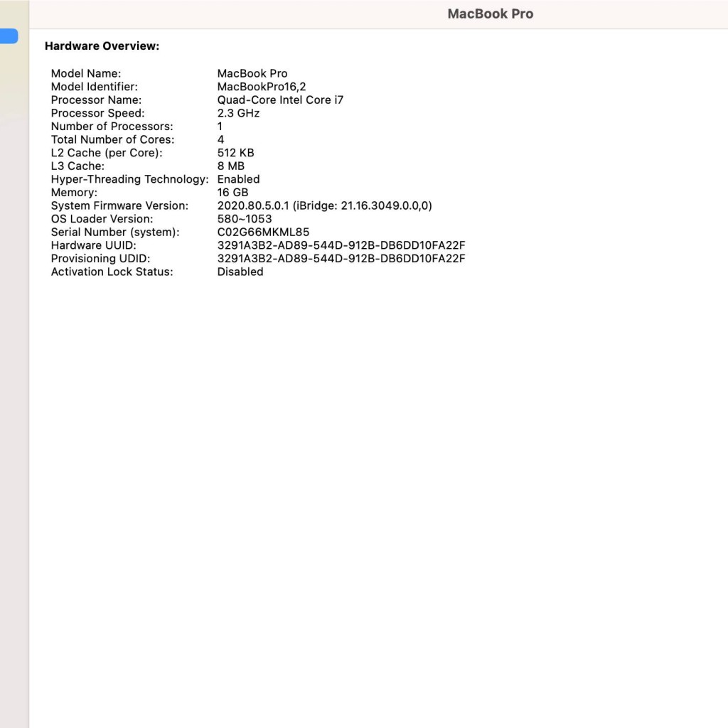Select the Activation Lock value Disabled
Image resolution: width=728 pixels, height=728 pixels.
240,272
